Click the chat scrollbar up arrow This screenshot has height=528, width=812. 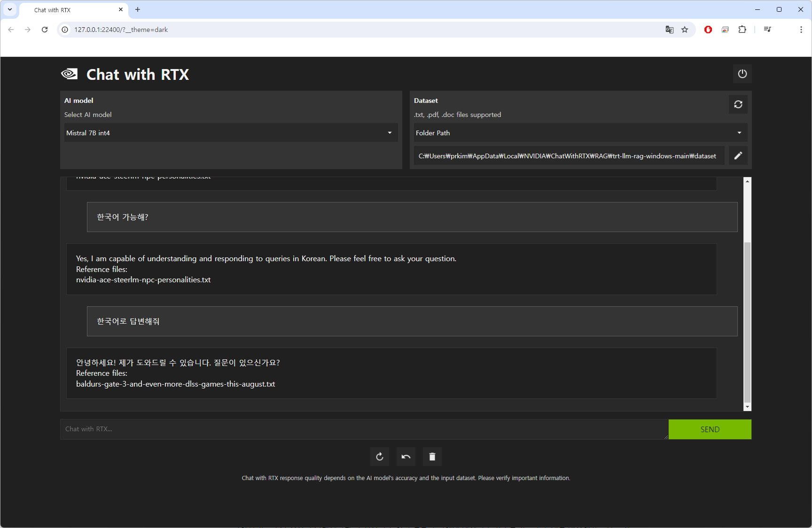(747, 181)
